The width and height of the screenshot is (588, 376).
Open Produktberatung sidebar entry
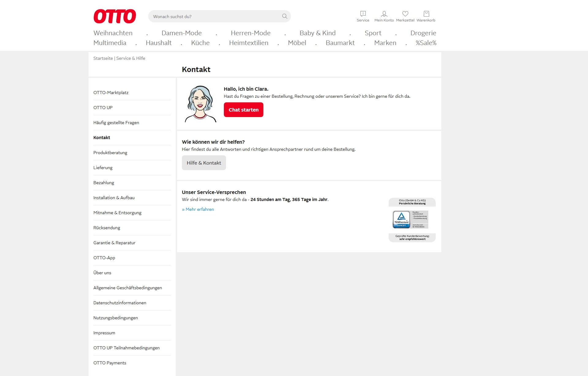132,153
